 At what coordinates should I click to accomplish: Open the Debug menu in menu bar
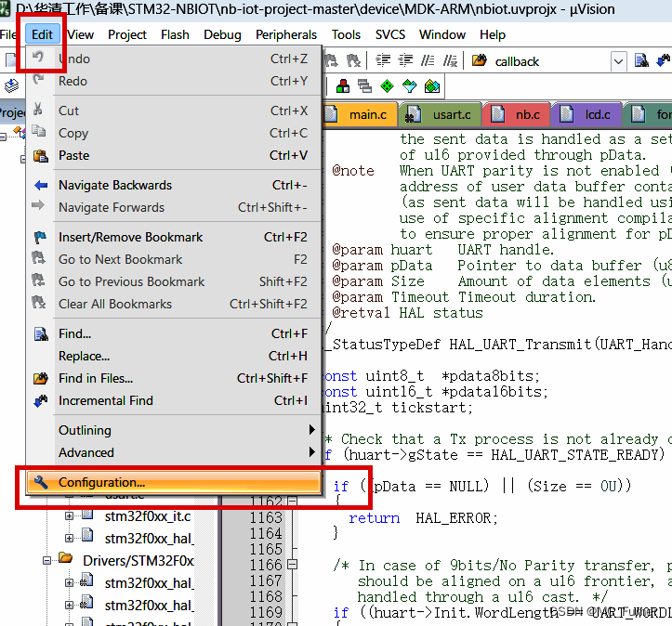click(222, 34)
